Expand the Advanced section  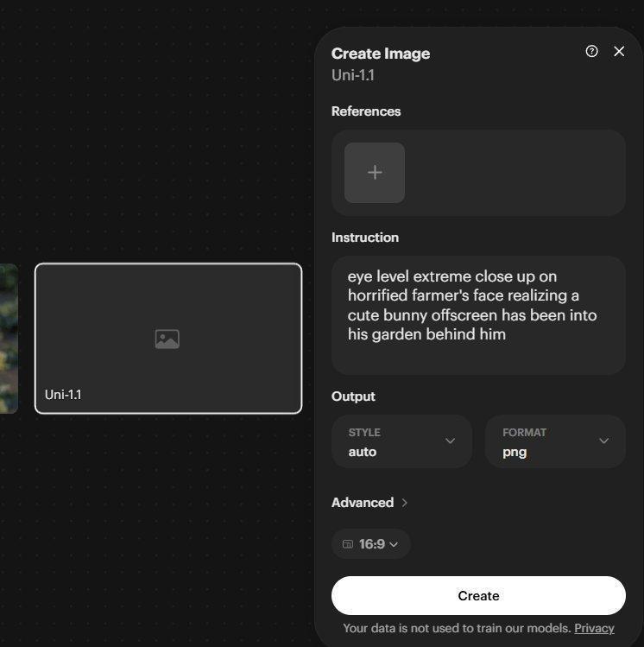369,503
